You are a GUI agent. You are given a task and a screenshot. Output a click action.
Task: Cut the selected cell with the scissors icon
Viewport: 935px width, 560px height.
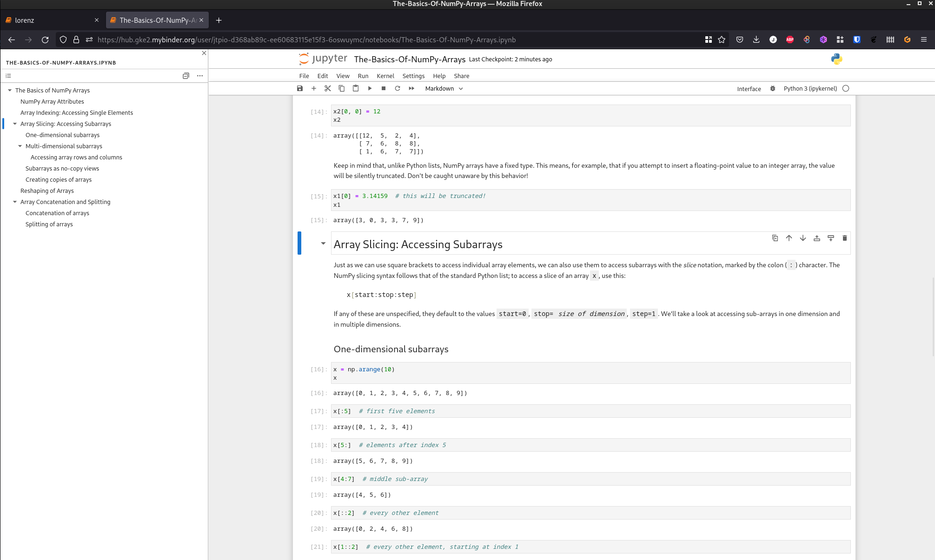point(328,88)
